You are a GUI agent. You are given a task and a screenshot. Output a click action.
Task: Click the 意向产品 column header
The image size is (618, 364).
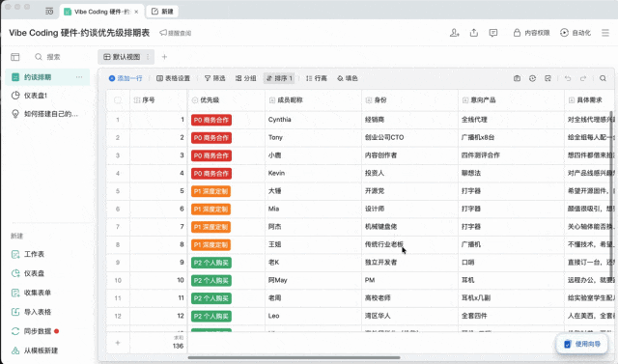coord(511,100)
